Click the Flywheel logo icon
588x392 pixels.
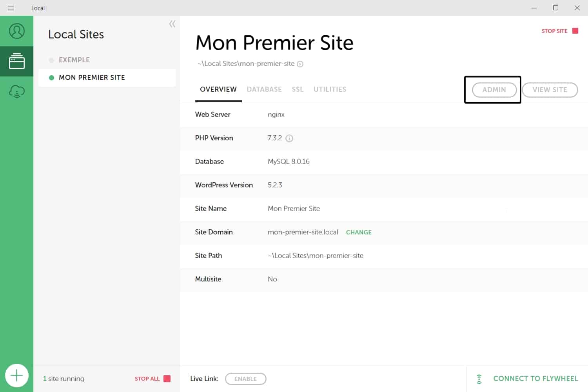(x=479, y=379)
